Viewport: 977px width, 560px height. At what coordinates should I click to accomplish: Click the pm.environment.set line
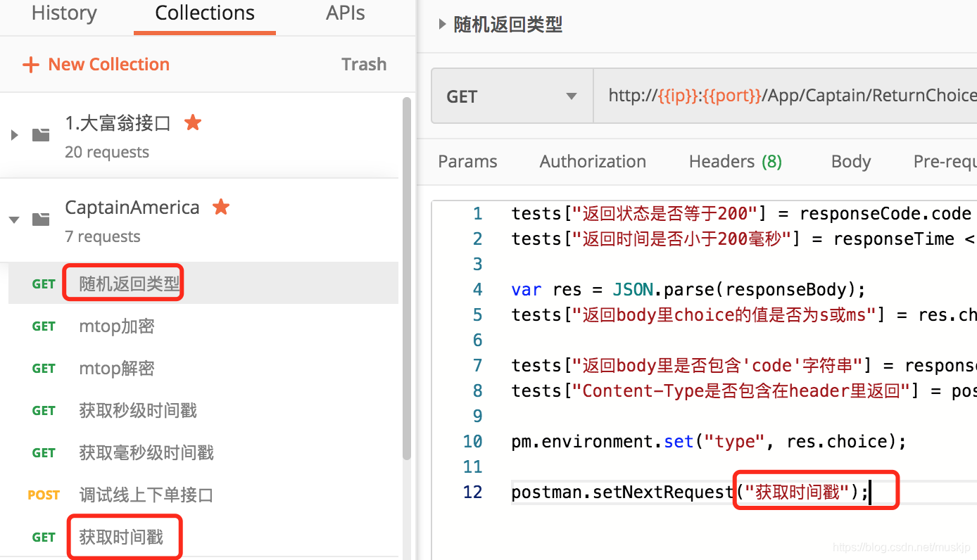(709, 442)
